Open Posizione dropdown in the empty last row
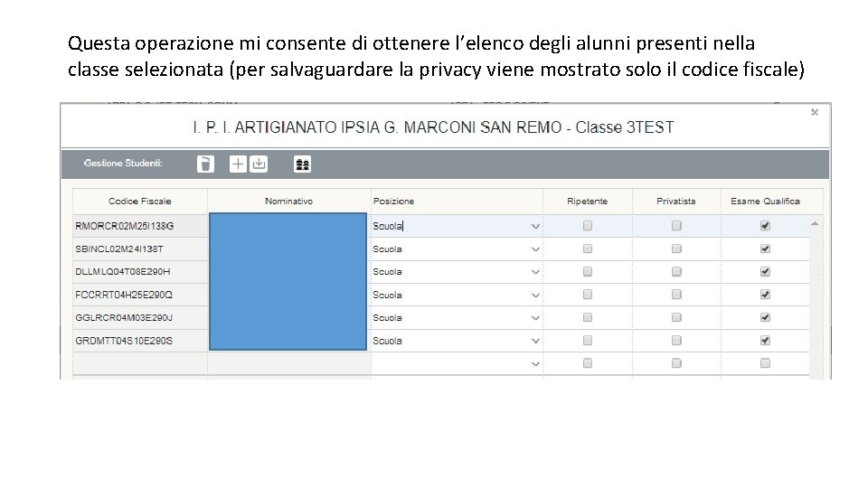Screen dimensions: 868x488 (x=535, y=363)
